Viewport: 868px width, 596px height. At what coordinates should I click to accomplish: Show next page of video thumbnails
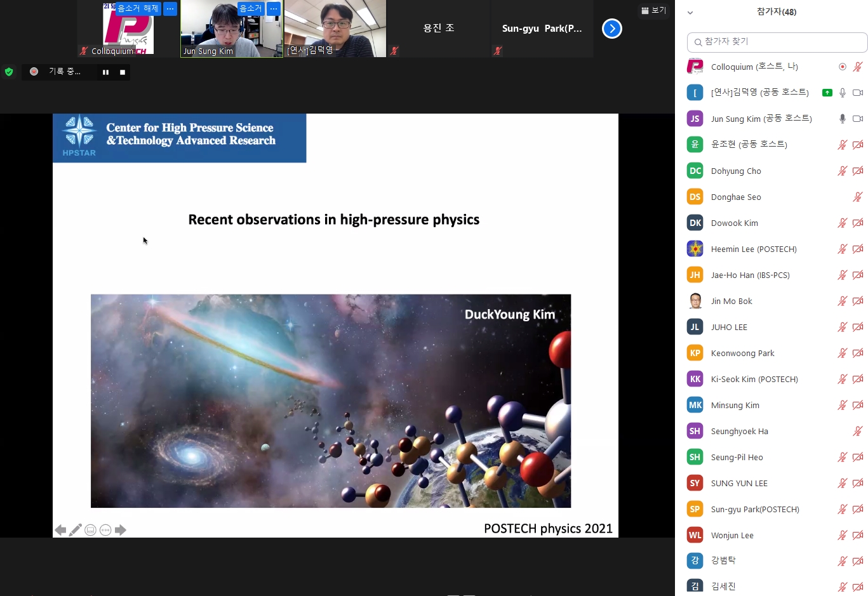coord(611,29)
